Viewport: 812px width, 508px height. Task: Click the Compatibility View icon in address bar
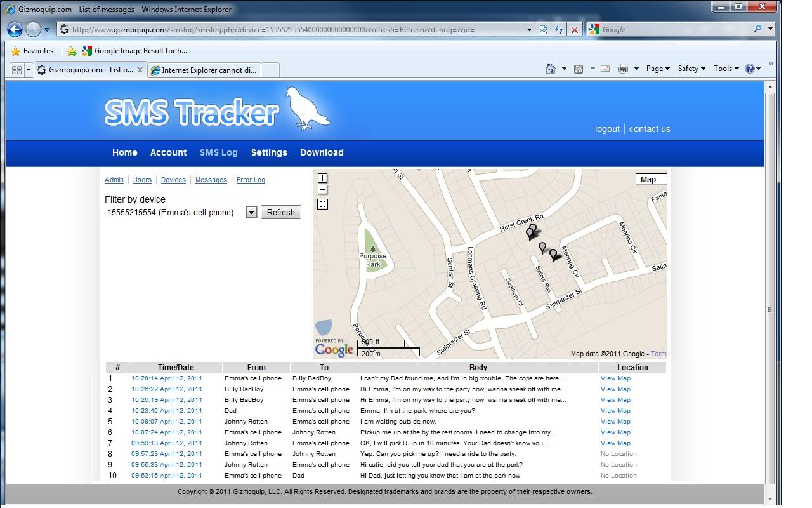pyautogui.click(x=543, y=30)
